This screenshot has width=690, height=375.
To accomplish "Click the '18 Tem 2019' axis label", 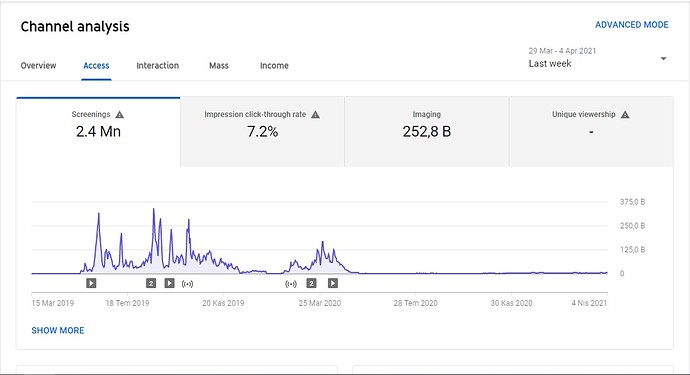I will pyautogui.click(x=128, y=303).
